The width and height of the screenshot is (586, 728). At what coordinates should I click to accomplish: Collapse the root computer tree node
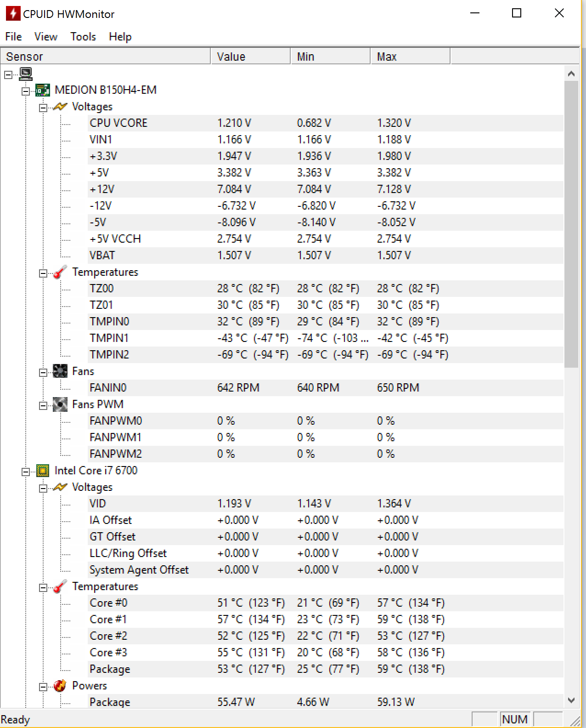coord(8,74)
